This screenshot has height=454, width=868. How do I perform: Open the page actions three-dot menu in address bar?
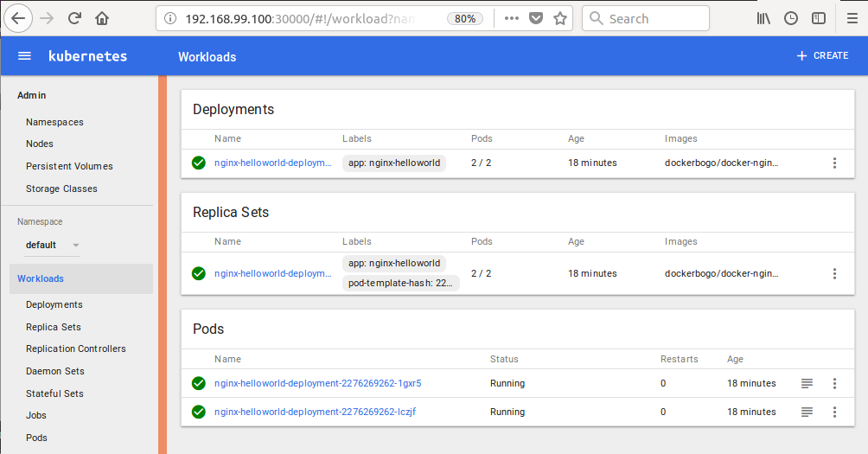pos(512,18)
